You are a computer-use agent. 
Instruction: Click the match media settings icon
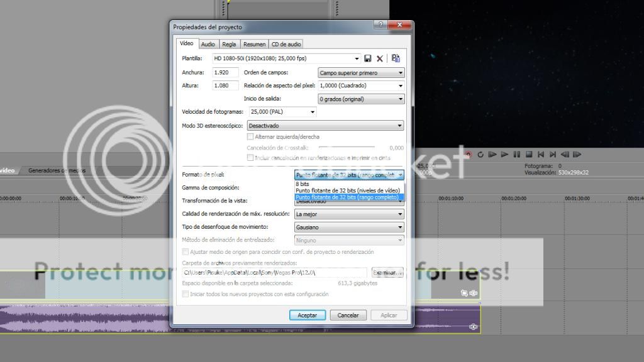click(x=396, y=58)
